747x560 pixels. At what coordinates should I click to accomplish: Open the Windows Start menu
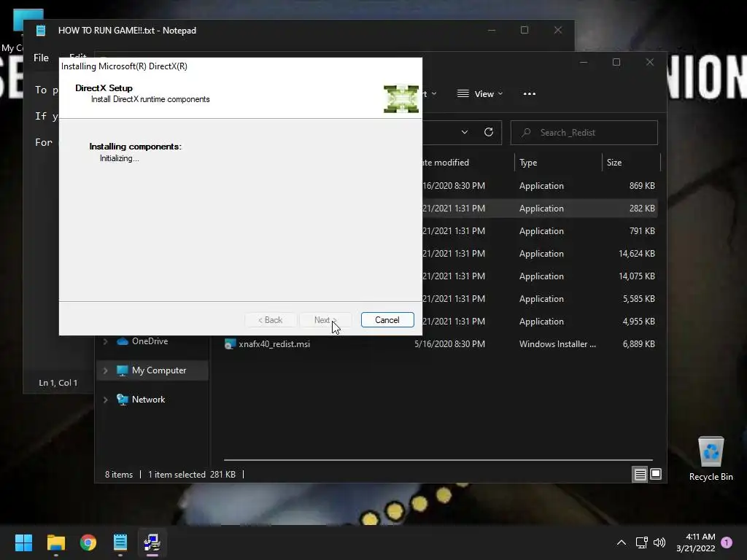click(23, 542)
